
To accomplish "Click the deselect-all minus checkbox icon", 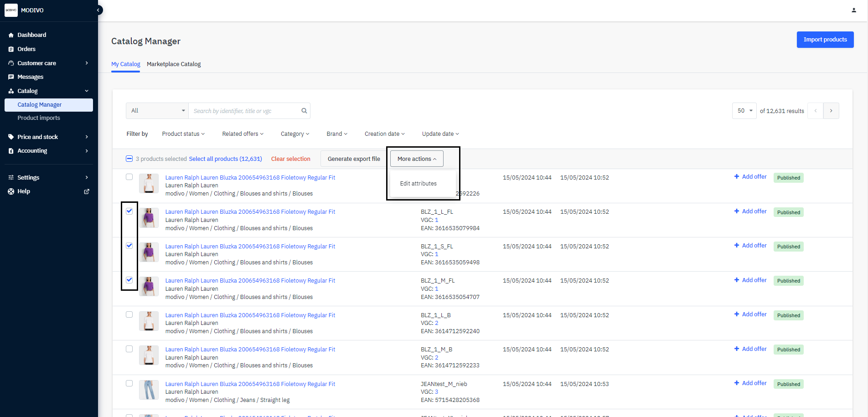I will point(129,159).
